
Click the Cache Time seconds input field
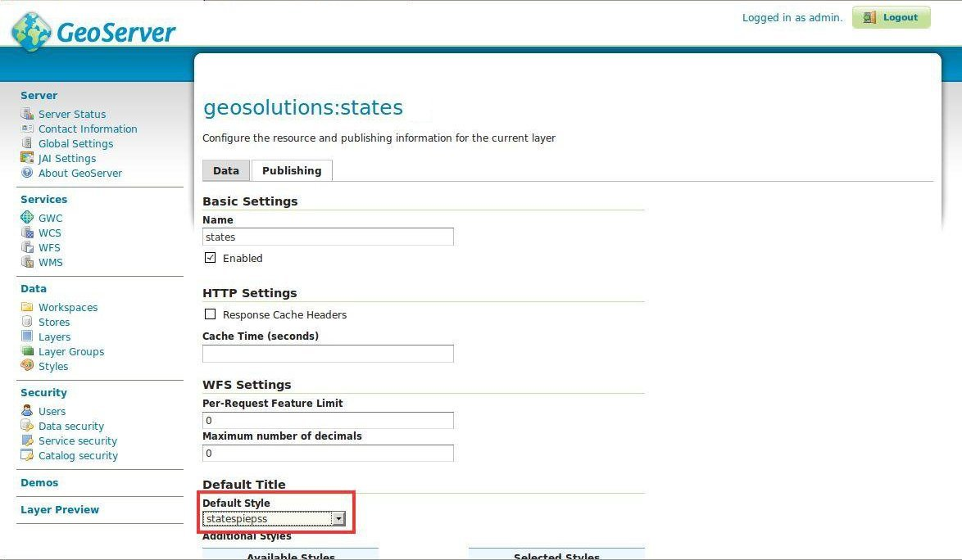(x=328, y=354)
